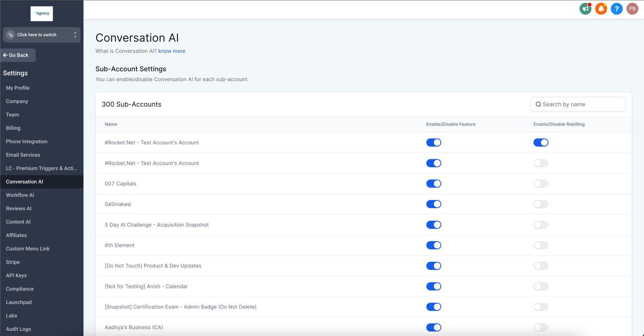Click the magnifier icon in search box
The width and height of the screenshot is (644, 336).
coord(538,104)
